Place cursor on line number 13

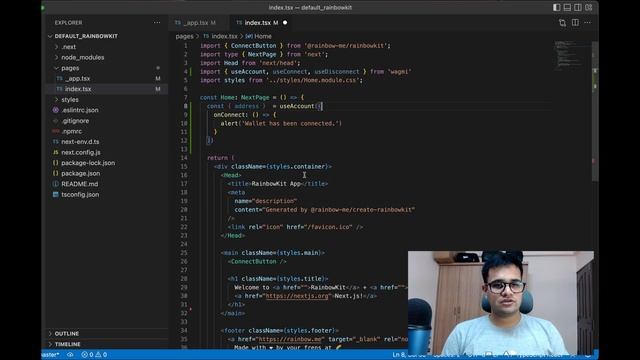[x=184, y=149]
